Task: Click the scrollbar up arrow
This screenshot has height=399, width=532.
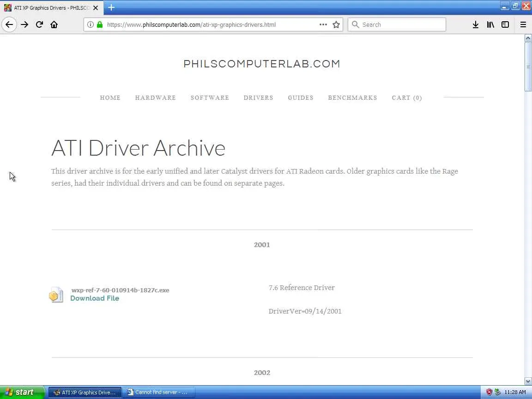Action: pyautogui.click(x=528, y=38)
